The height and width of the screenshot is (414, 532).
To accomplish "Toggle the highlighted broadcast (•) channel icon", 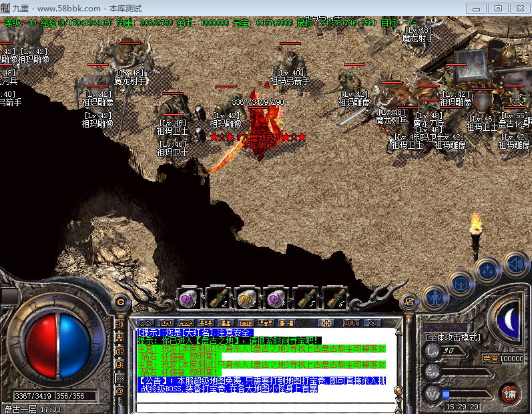I will pyautogui.click(x=119, y=378).
